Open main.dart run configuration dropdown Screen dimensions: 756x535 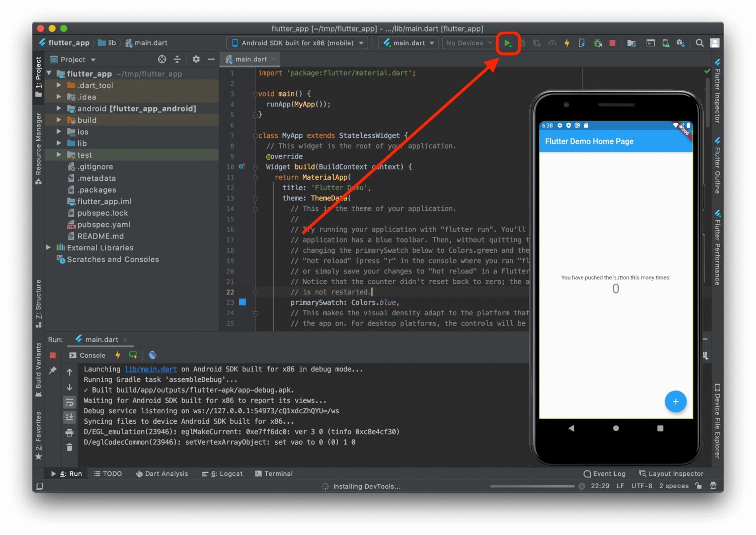pos(409,43)
